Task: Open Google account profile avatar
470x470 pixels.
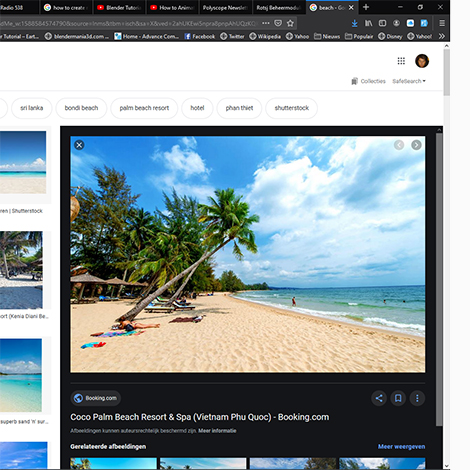Action: tap(422, 61)
